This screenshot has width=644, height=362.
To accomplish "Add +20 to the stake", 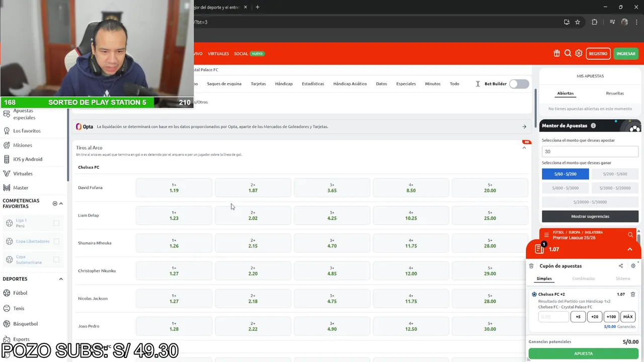I will coord(594,317).
